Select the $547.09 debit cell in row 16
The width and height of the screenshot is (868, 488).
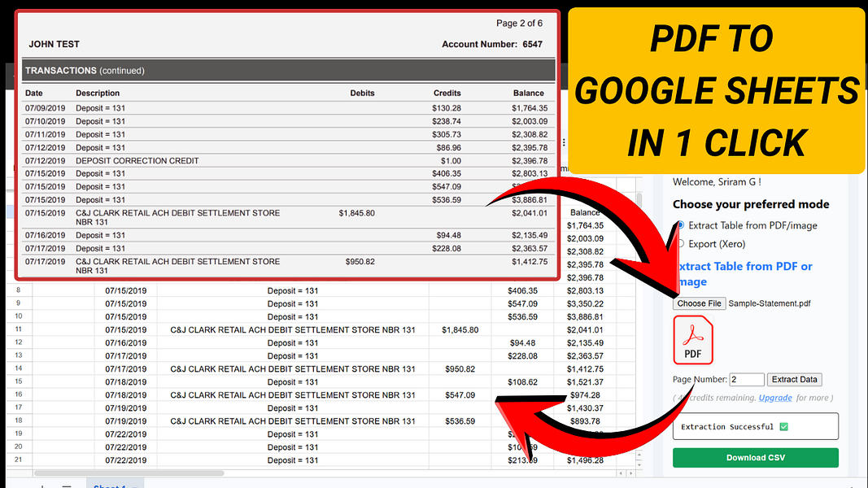pos(460,395)
